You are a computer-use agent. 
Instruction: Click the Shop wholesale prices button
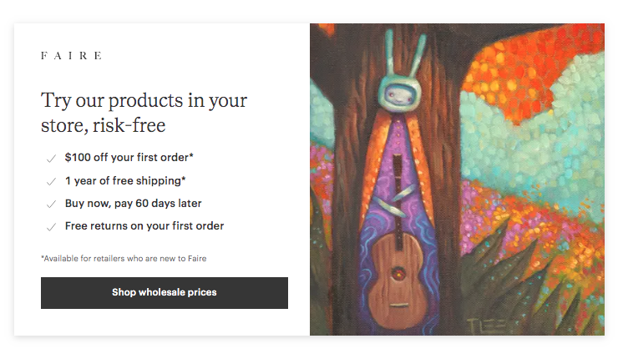(x=164, y=292)
